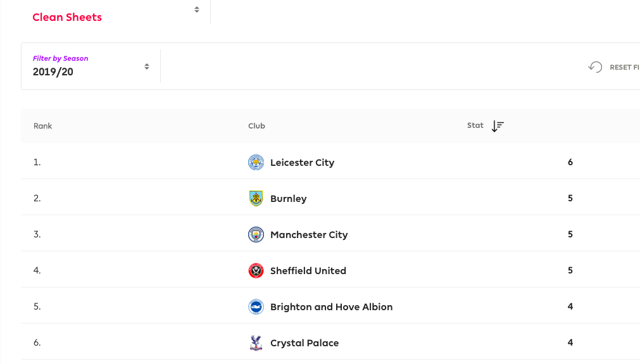Open Brighton and Hove Albion link
Viewport: 640px width, 364px height.
[332, 307]
